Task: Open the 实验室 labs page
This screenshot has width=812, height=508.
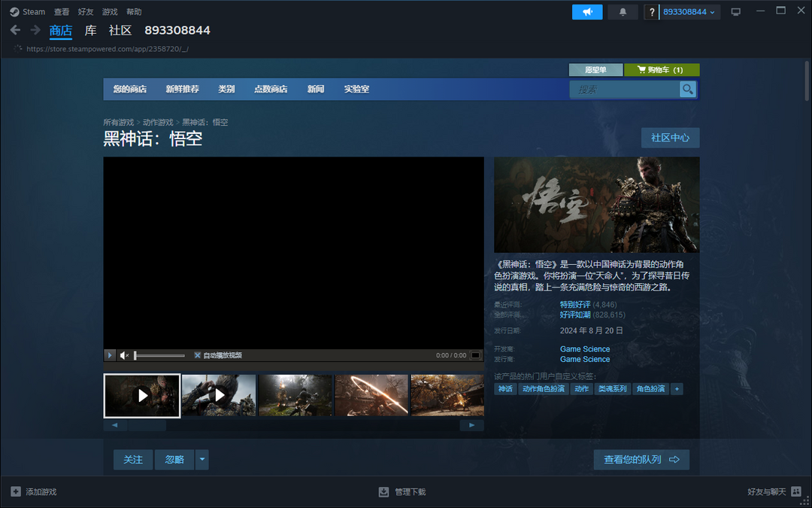Action: click(x=357, y=89)
